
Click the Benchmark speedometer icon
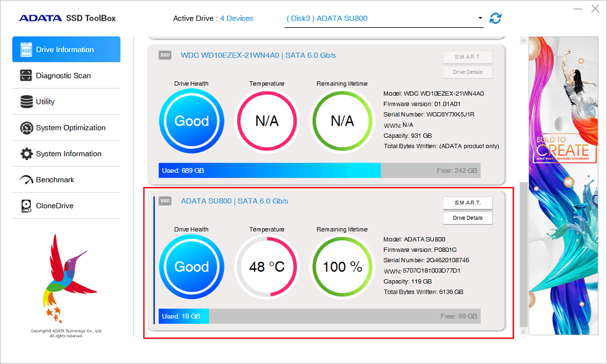[x=26, y=180]
